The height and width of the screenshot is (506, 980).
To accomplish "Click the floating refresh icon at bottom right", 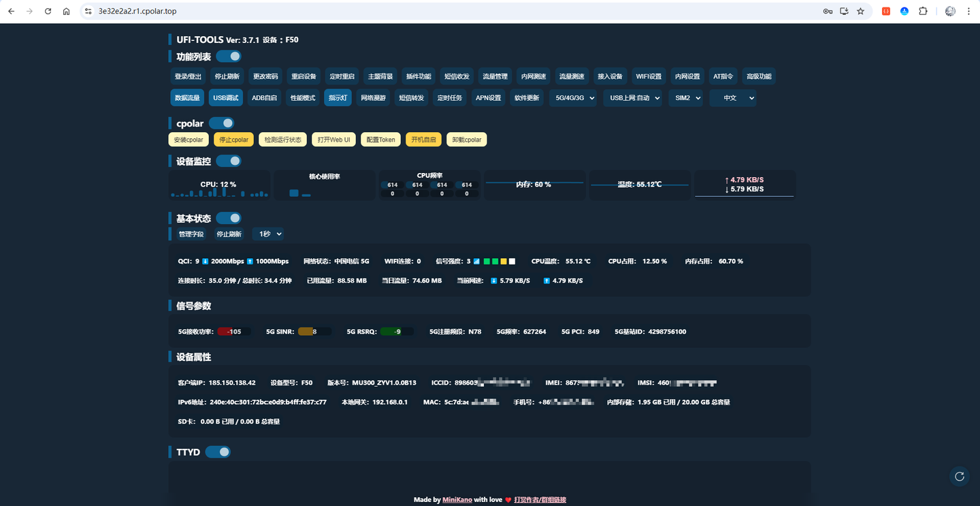I will [959, 477].
